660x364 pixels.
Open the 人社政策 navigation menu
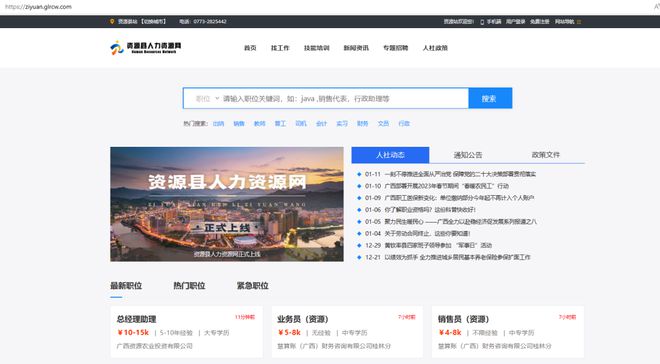435,48
